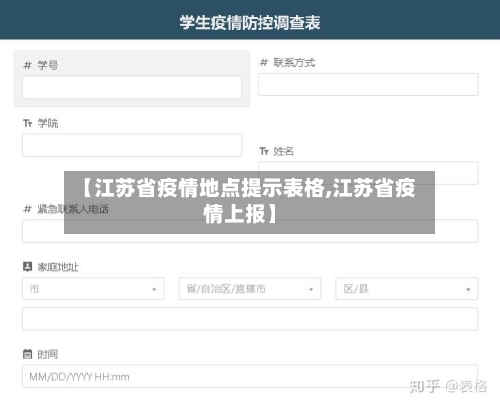This screenshot has width=500, height=406.
Task: Click the number sign icon beside 联系方式
Action: (x=264, y=62)
